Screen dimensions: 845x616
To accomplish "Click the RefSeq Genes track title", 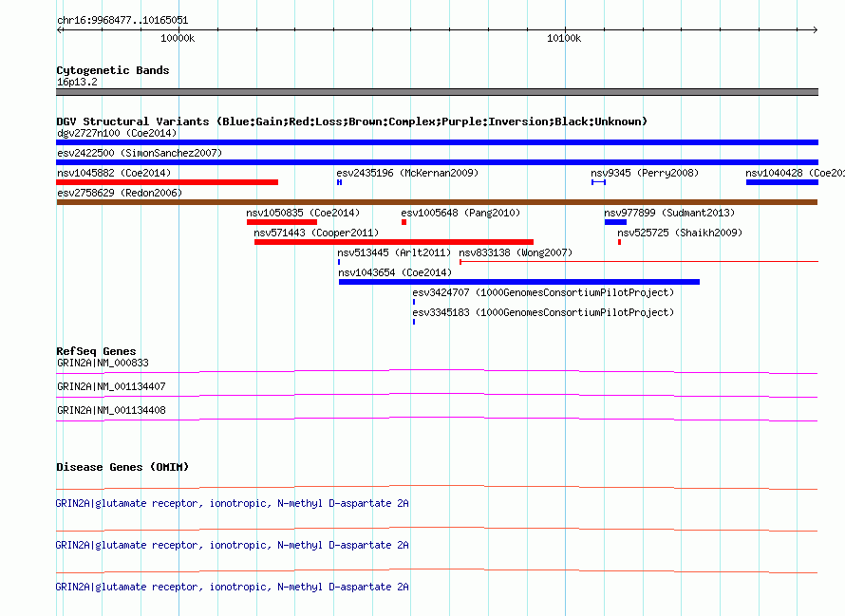I will [x=96, y=351].
